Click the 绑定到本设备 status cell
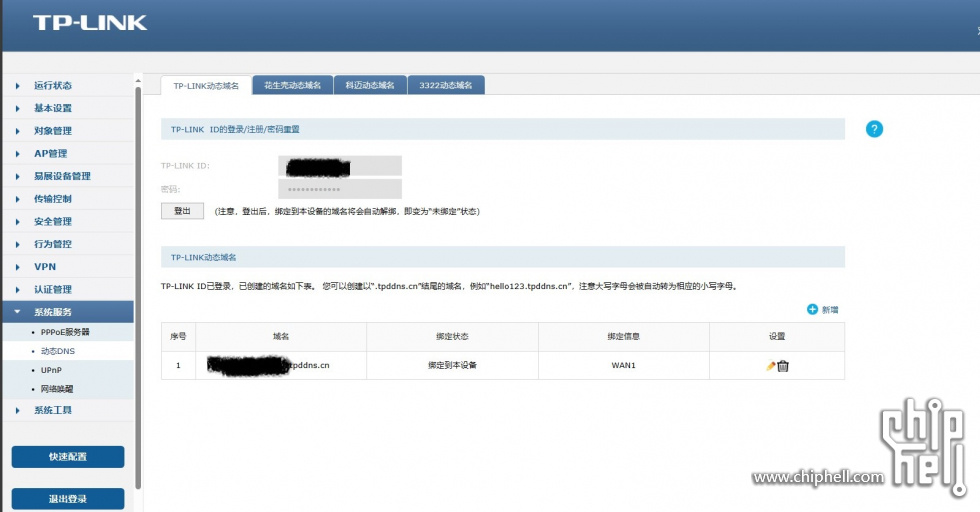 pos(452,365)
